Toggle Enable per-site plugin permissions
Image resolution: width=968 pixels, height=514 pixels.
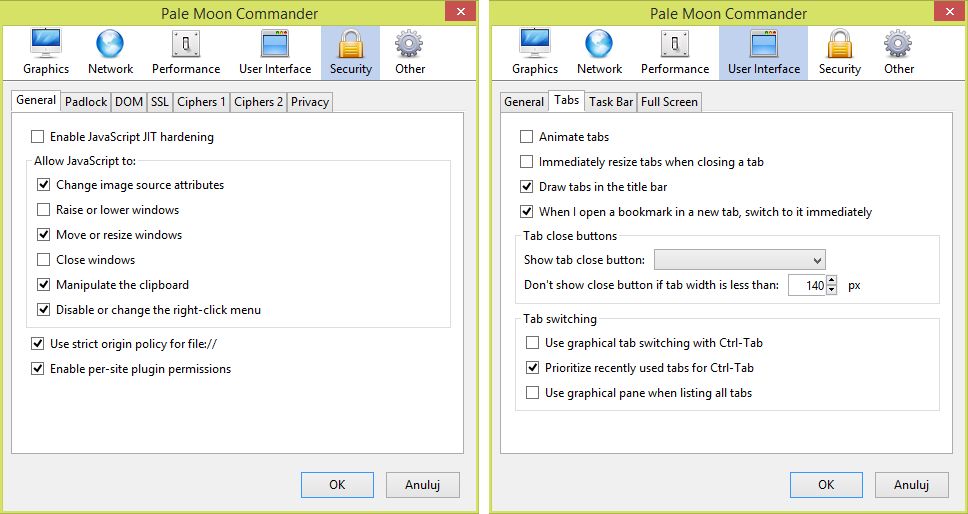[x=38, y=369]
